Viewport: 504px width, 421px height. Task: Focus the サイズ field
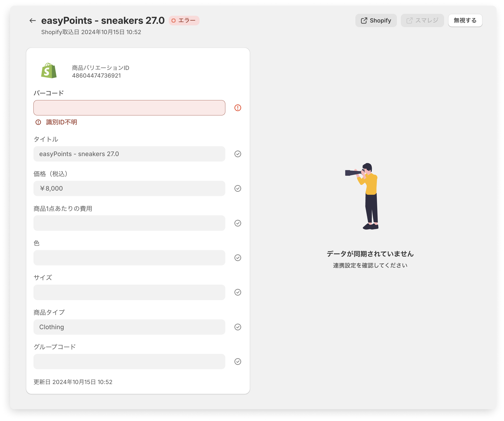coord(129,292)
